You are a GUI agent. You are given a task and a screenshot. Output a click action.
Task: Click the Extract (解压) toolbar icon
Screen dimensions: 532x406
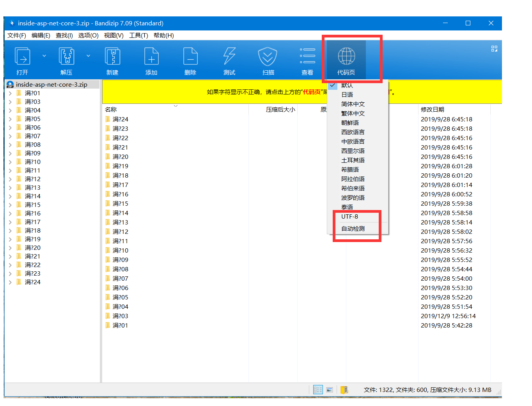tap(66, 56)
